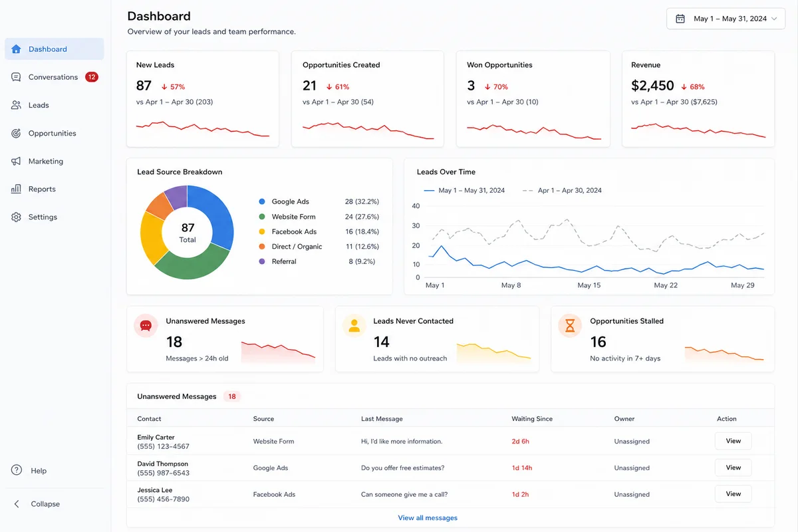
Task: Click the Opportunities target icon
Action: (16, 133)
